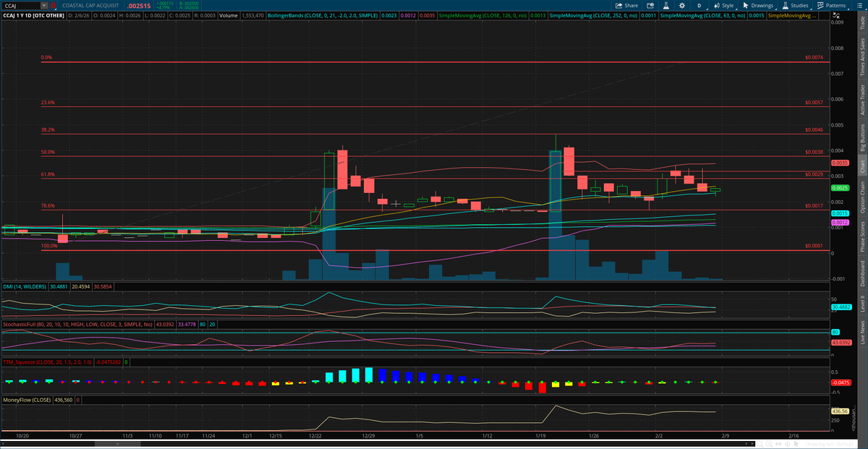The width and height of the screenshot is (868, 449).
Task: Select the 38.2% Fibonacci level label
Action: click(x=48, y=130)
